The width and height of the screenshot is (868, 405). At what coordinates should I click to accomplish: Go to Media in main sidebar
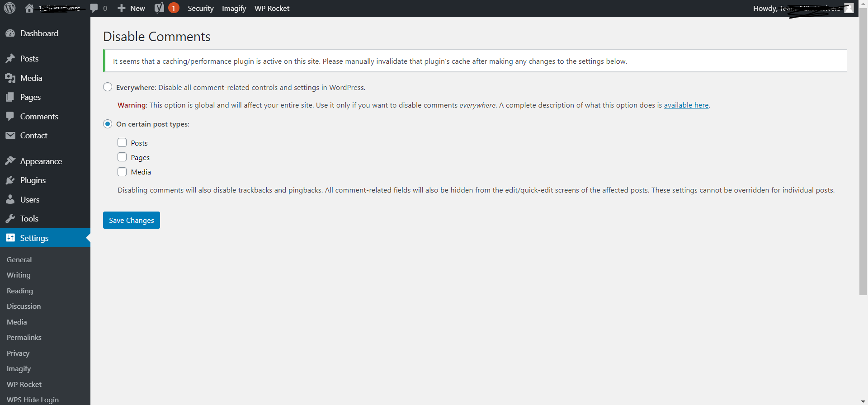click(31, 78)
